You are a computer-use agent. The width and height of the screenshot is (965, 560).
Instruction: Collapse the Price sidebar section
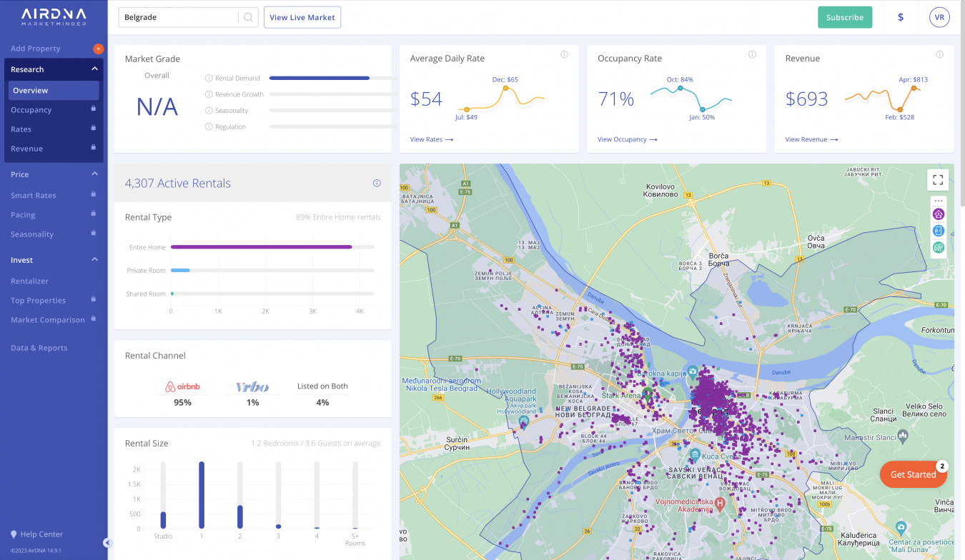tap(94, 174)
